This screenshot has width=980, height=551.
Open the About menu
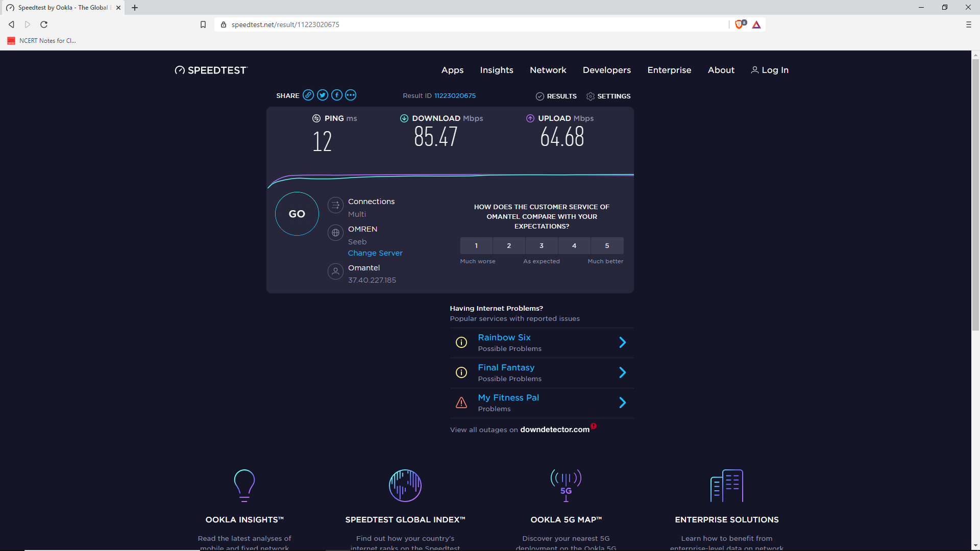tap(721, 70)
